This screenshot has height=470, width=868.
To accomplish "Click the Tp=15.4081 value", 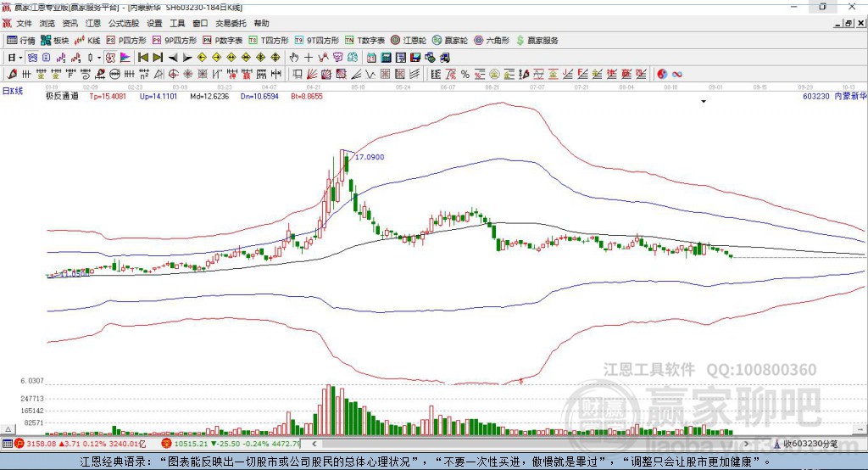I will tap(108, 97).
